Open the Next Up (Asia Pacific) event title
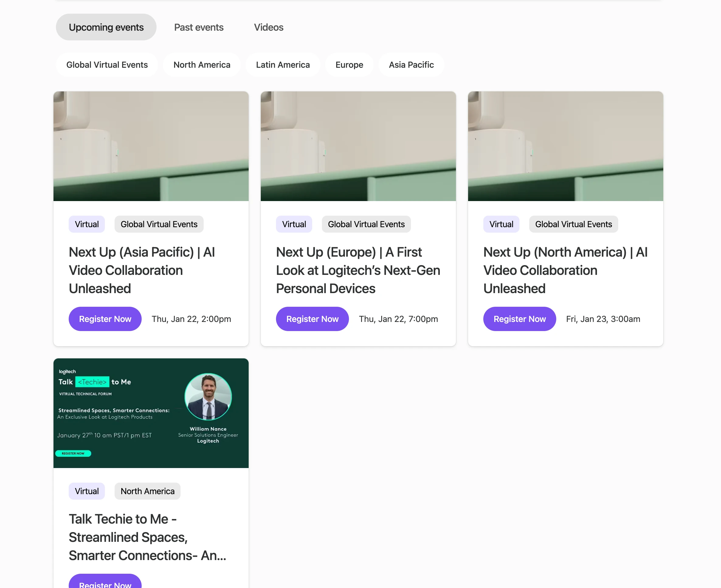This screenshot has height=588, width=721. click(142, 270)
